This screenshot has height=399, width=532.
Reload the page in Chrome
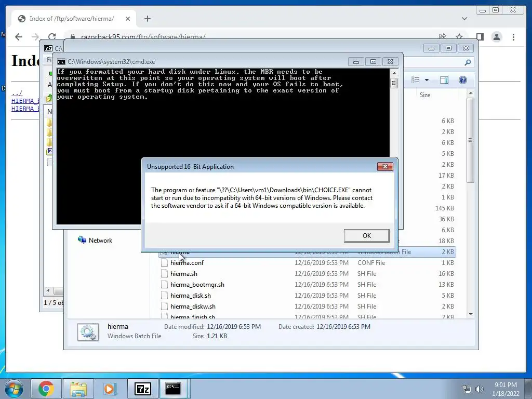pos(52,37)
